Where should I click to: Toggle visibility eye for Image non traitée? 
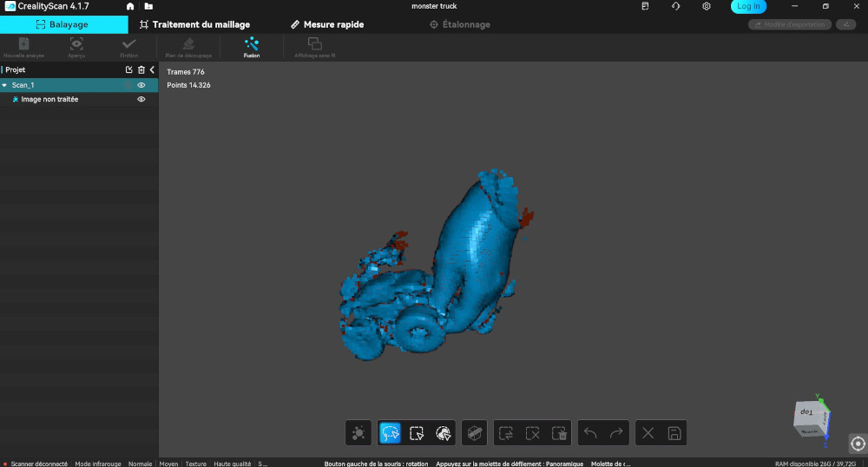(141, 99)
